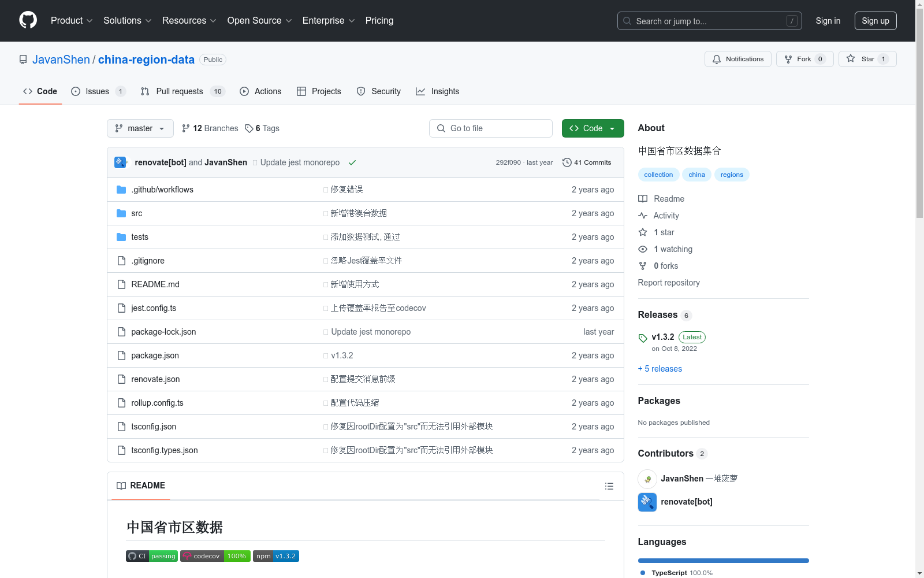This screenshot has width=924, height=578.
Task: Open the 6 Tags link
Action: pyautogui.click(x=262, y=128)
